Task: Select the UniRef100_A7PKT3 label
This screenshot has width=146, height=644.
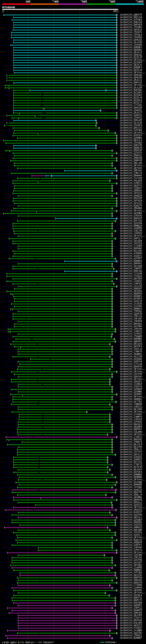Action: coord(131,550)
